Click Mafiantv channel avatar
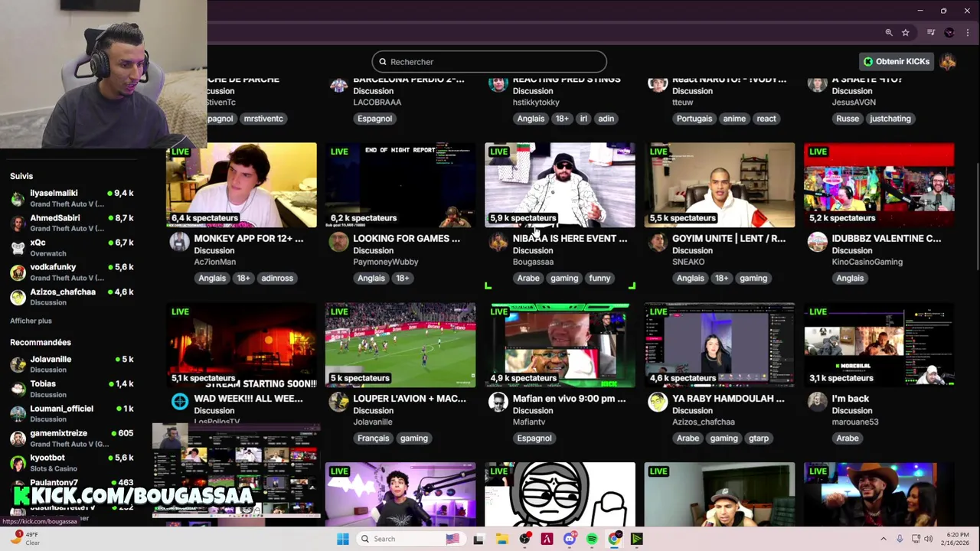This screenshot has width=980, height=551. pos(498,403)
